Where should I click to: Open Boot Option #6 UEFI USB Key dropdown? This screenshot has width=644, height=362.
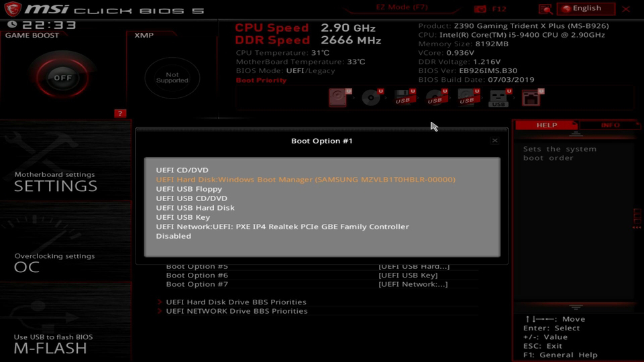(408, 276)
